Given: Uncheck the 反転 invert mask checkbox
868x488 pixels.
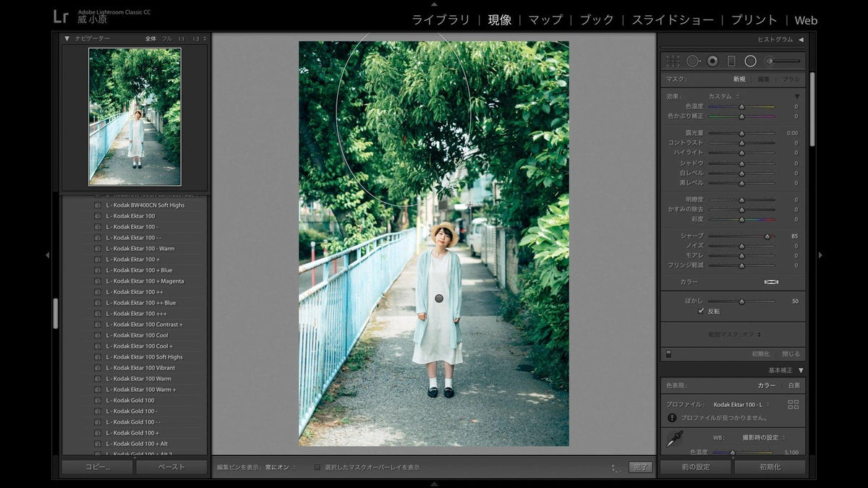Looking at the screenshot, I should pos(701,311).
